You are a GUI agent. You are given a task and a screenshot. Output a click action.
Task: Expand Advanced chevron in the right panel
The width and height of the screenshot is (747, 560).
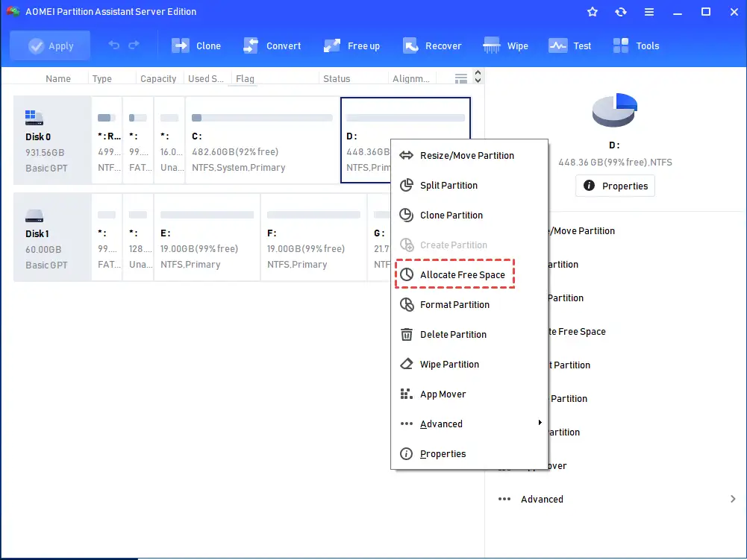coord(733,499)
